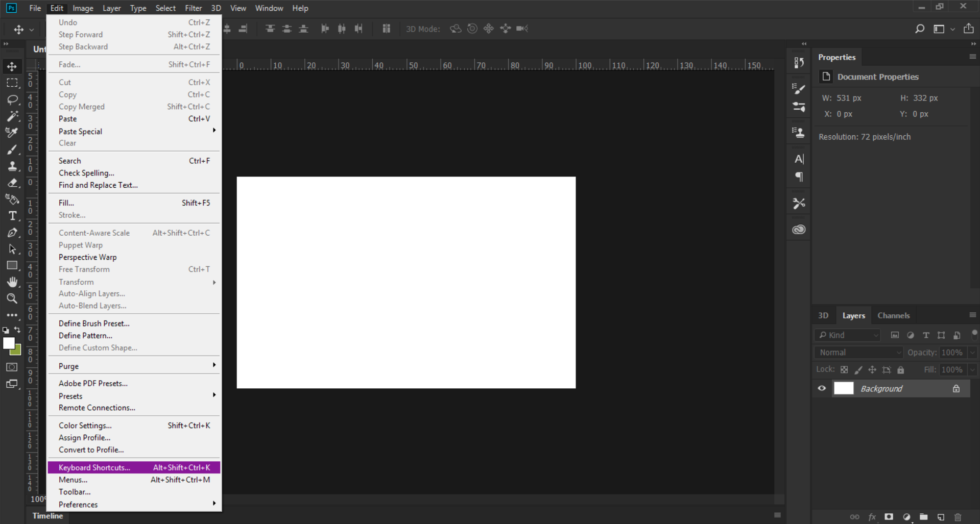
Task: Click the Share image icon
Action: point(968,29)
